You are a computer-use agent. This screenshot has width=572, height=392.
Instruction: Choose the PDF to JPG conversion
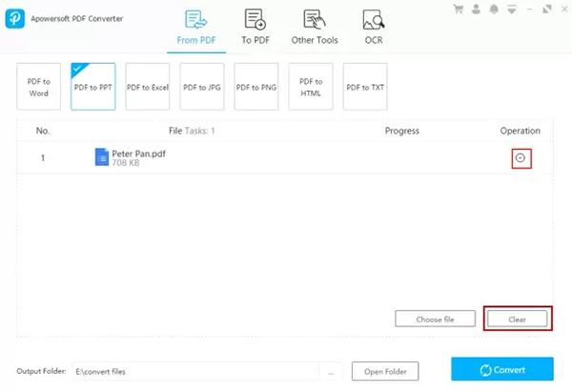pyautogui.click(x=202, y=87)
